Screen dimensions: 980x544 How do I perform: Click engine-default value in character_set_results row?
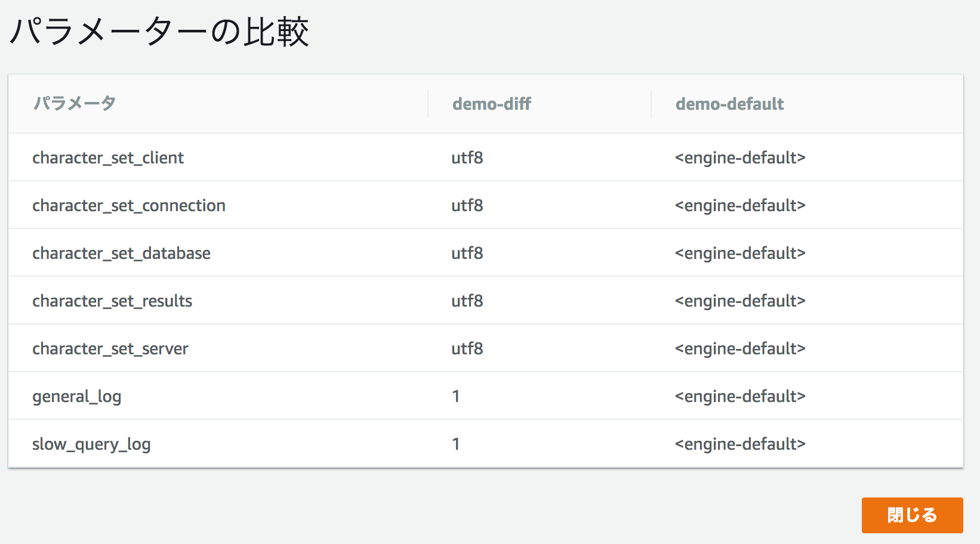pos(740,301)
